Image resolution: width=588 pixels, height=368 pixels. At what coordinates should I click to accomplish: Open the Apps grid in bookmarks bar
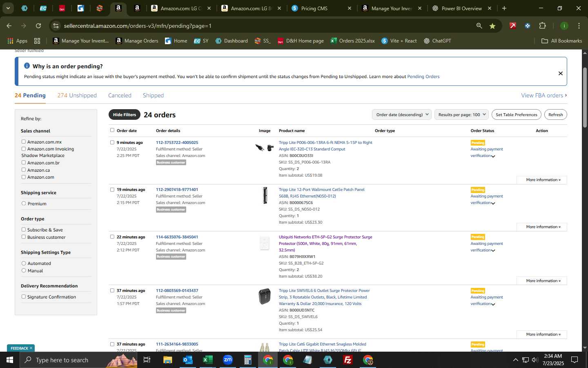(18, 41)
